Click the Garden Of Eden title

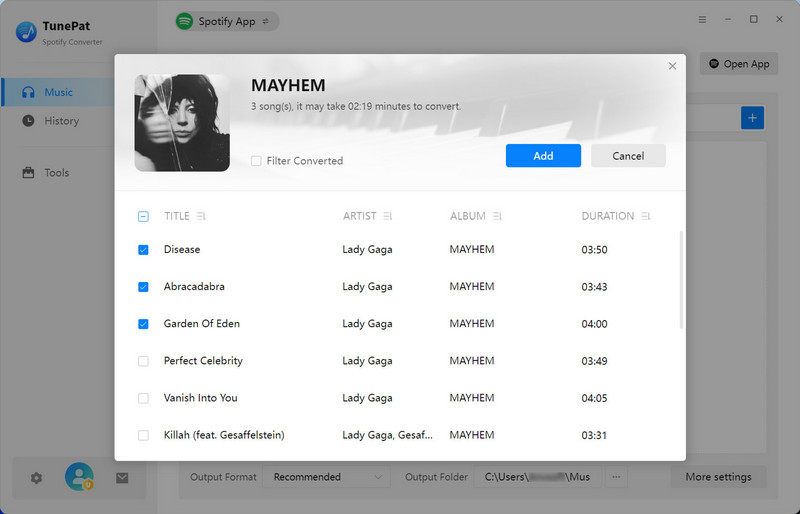[x=202, y=324]
